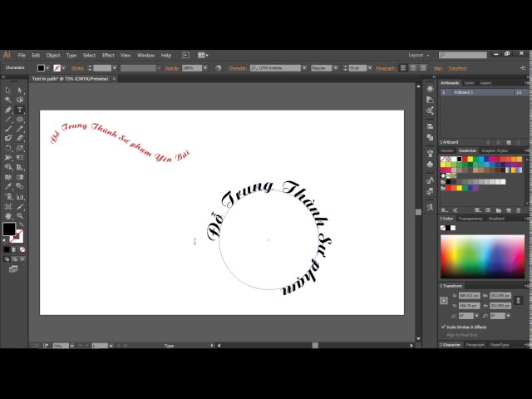532x399 pixels.
Task: Select the Pen tool
Action: 8,110
